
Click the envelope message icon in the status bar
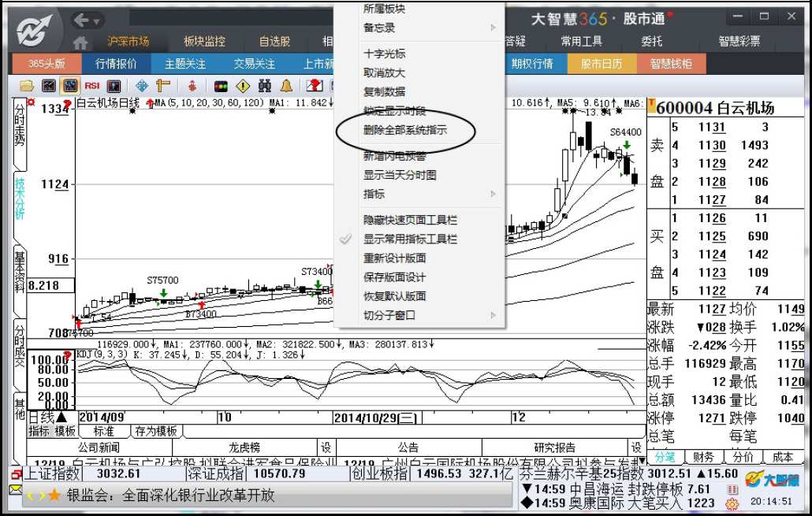coord(16,488)
